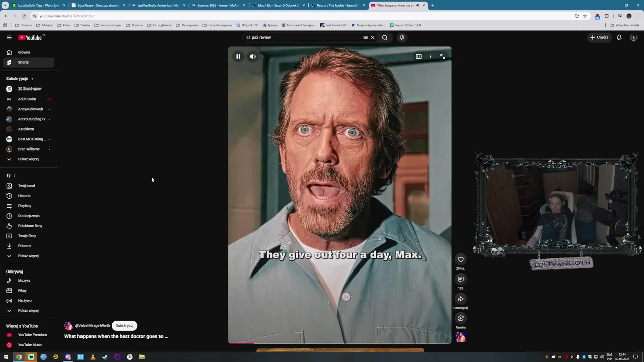
Task: Open the comments for this Short
Action: [460, 279]
